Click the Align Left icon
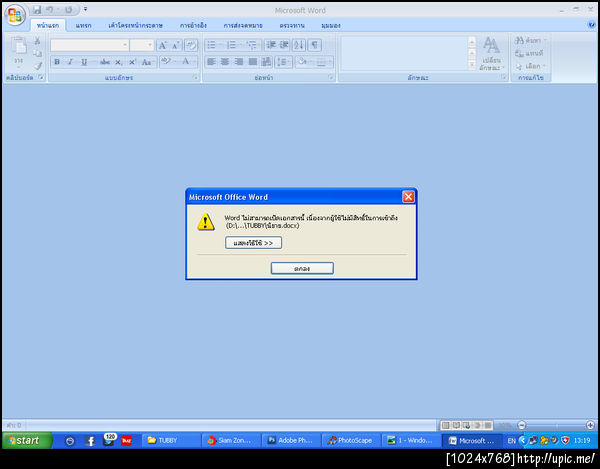The image size is (600, 469). (x=211, y=62)
